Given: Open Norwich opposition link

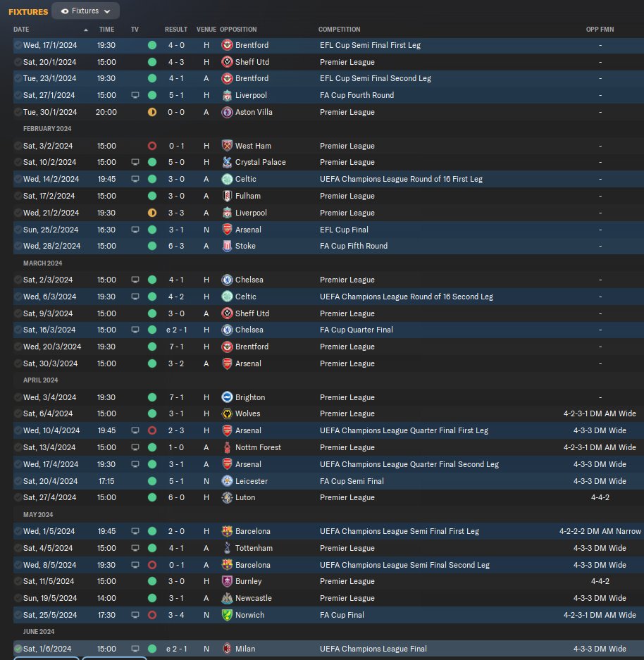Looking at the screenshot, I should [249, 614].
